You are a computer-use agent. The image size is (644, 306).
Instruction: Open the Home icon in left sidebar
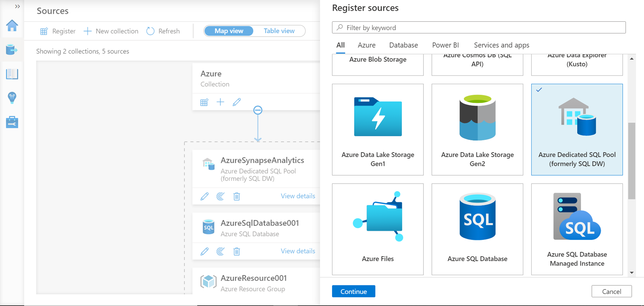click(x=12, y=25)
